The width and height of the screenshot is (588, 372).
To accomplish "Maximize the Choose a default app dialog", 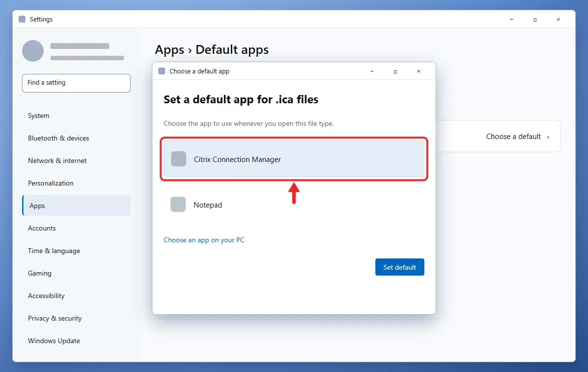I will coord(395,71).
